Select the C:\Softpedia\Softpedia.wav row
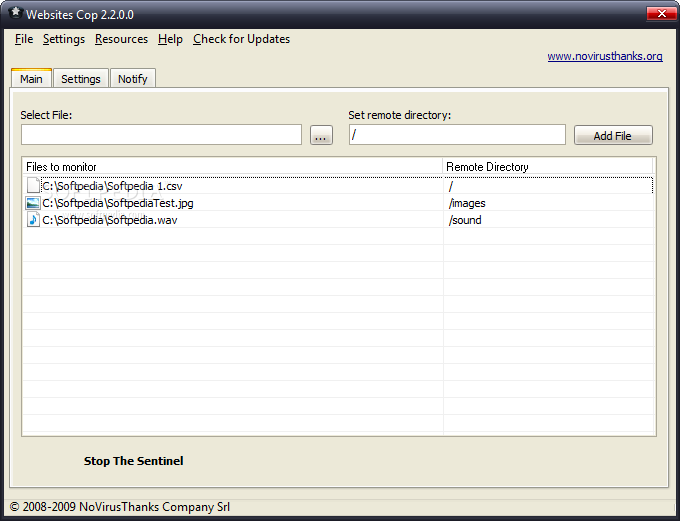This screenshot has height=521, width=680. click(338, 220)
